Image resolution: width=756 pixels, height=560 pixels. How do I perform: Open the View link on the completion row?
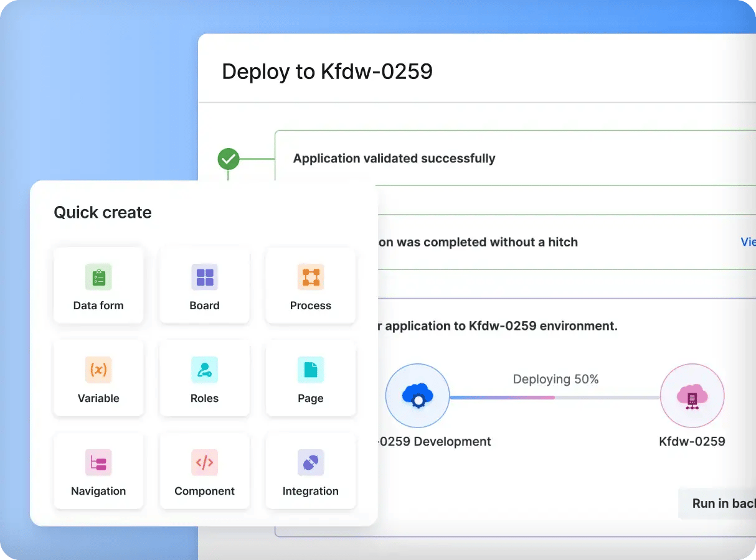click(x=748, y=242)
